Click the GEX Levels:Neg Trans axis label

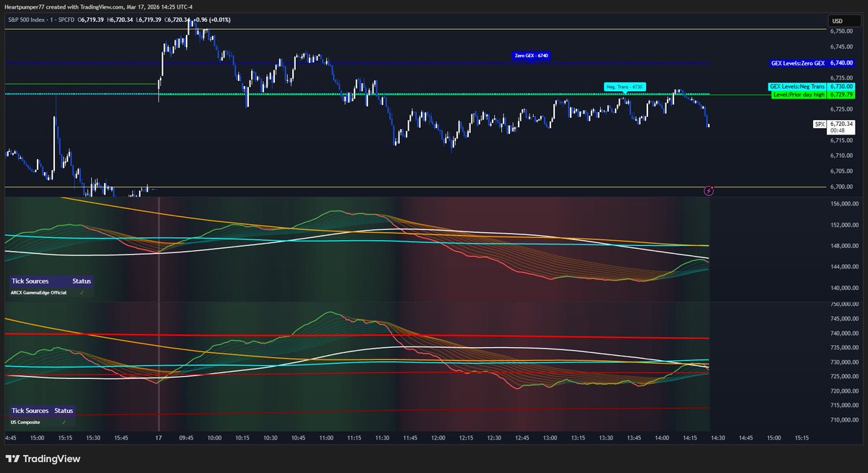[x=797, y=86]
